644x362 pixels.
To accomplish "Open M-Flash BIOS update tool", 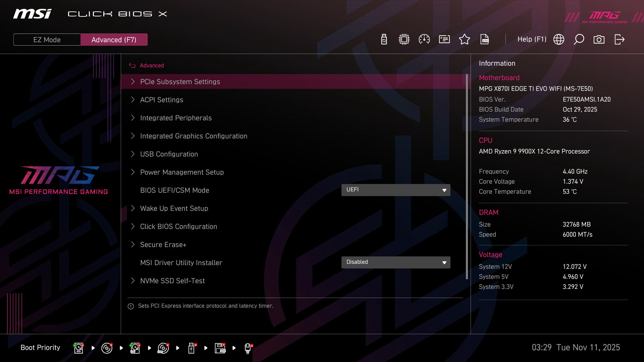I will 384,39.
